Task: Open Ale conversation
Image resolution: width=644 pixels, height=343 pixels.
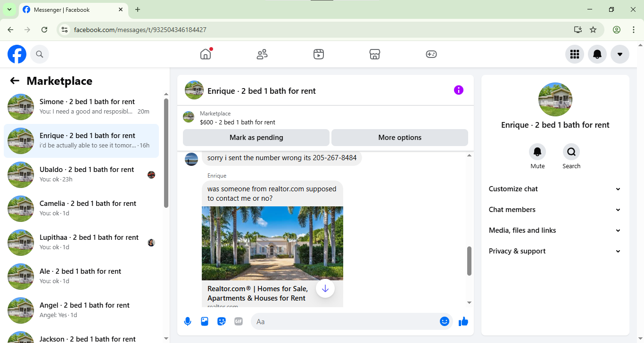Action: (x=81, y=277)
